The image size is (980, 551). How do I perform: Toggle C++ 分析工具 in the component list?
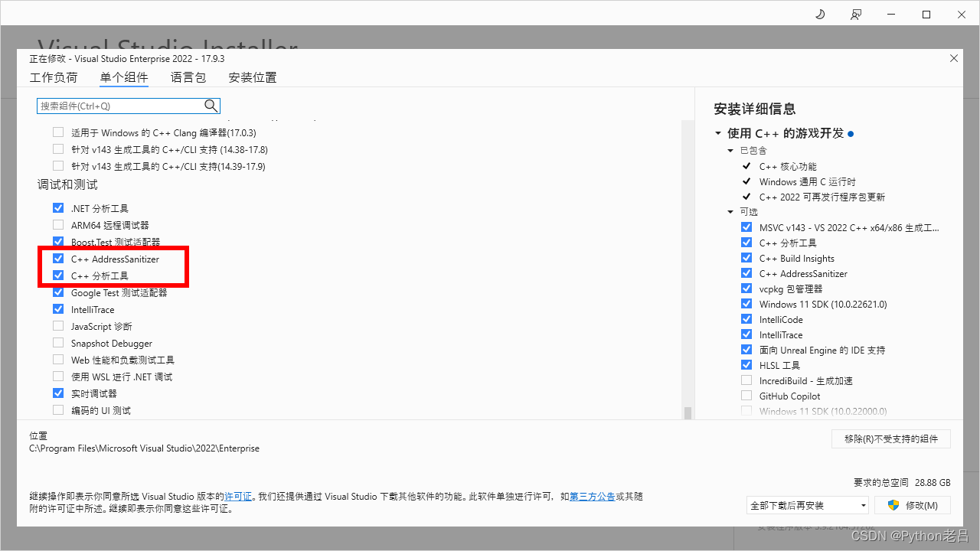click(x=58, y=275)
